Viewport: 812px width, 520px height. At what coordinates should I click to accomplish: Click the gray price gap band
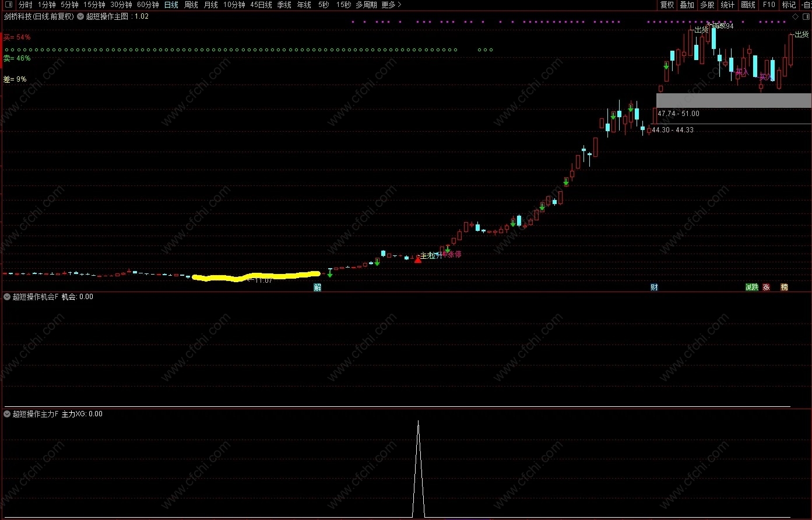[734, 100]
